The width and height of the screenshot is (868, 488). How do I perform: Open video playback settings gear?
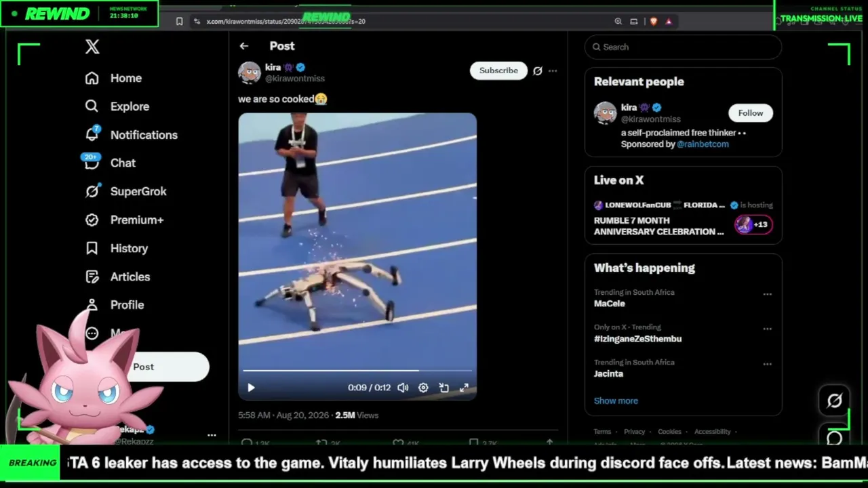pyautogui.click(x=423, y=388)
